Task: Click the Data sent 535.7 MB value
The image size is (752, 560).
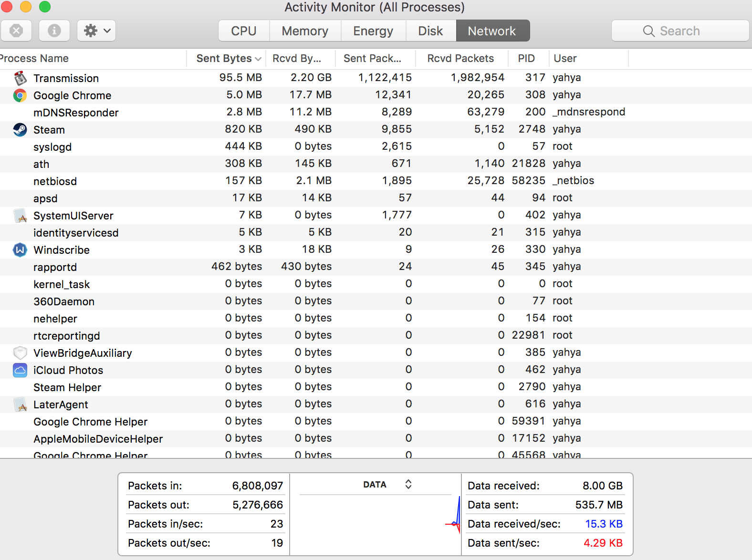Action: 599,505
